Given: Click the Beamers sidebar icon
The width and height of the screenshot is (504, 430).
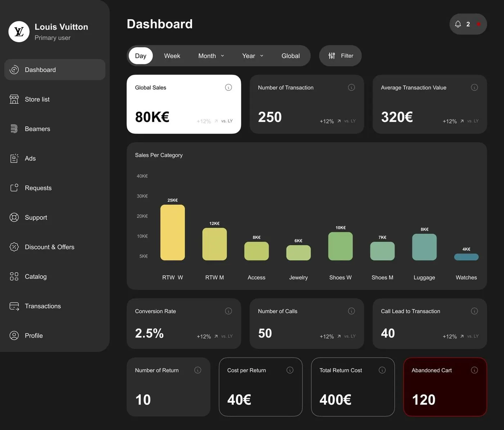Looking at the screenshot, I should 14,129.
